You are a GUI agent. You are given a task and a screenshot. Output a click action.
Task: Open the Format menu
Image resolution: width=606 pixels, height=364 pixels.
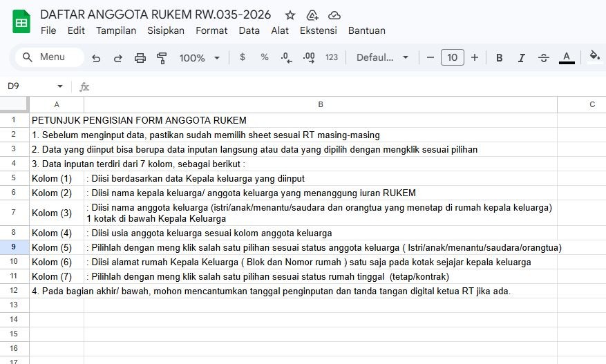coord(211,30)
